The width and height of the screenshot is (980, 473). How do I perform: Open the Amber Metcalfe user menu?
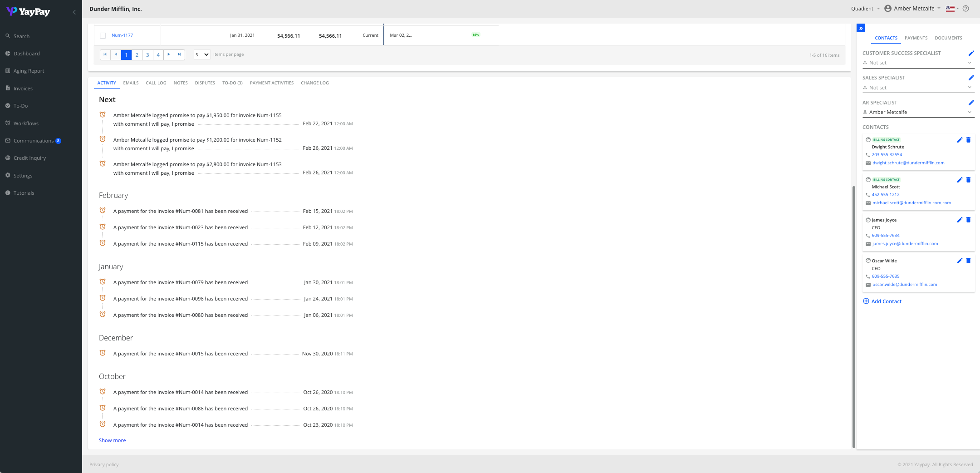click(913, 9)
